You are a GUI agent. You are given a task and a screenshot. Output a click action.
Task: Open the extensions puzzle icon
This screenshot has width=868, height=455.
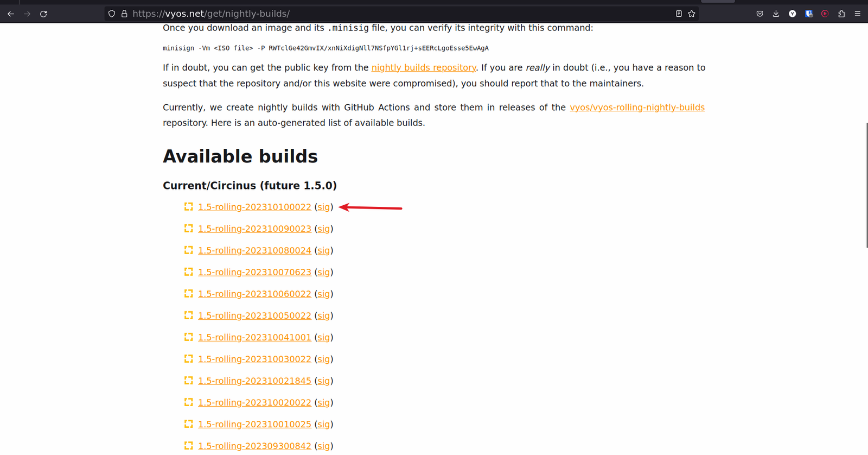[841, 14]
